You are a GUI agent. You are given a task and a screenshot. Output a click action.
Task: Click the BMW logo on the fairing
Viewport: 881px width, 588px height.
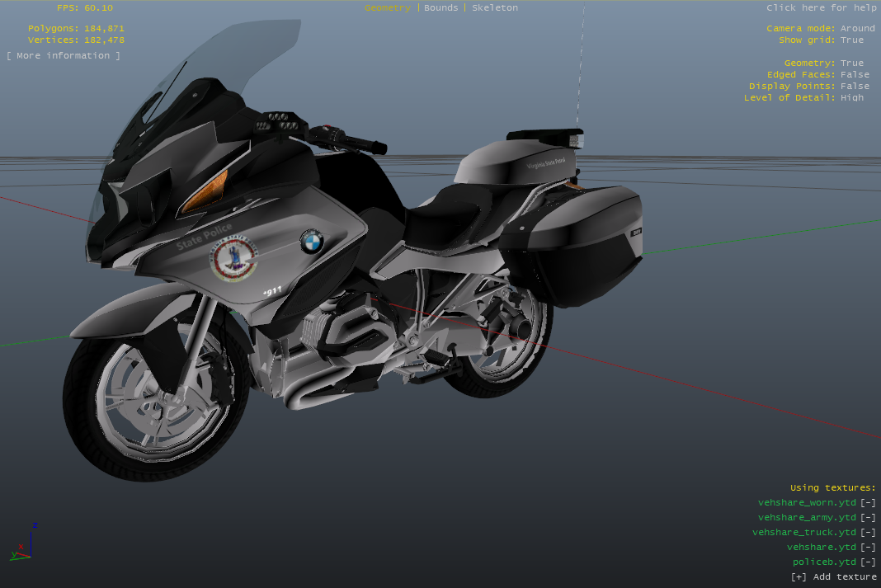coord(311,242)
